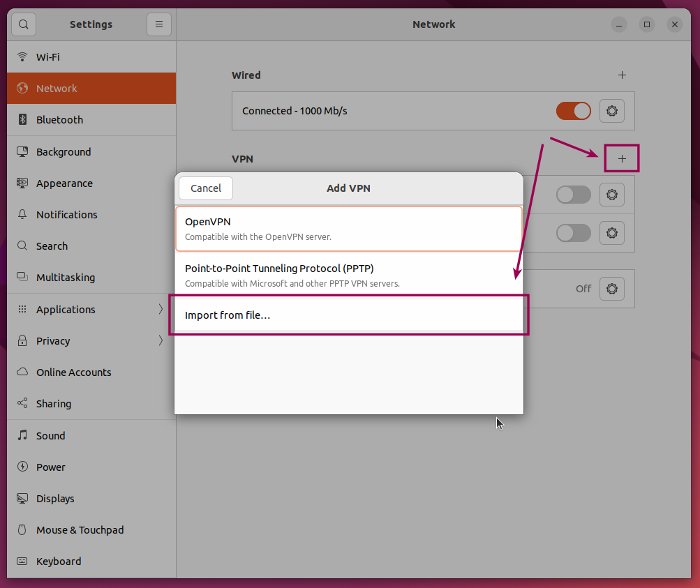This screenshot has width=700, height=588.
Task: Click the plus icon to add VPN
Action: [622, 159]
